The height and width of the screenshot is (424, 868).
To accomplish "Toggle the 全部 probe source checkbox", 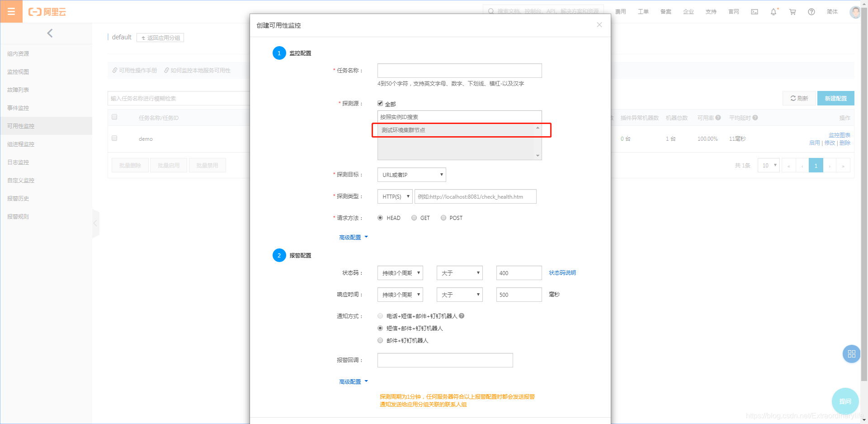I will (x=380, y=103).
